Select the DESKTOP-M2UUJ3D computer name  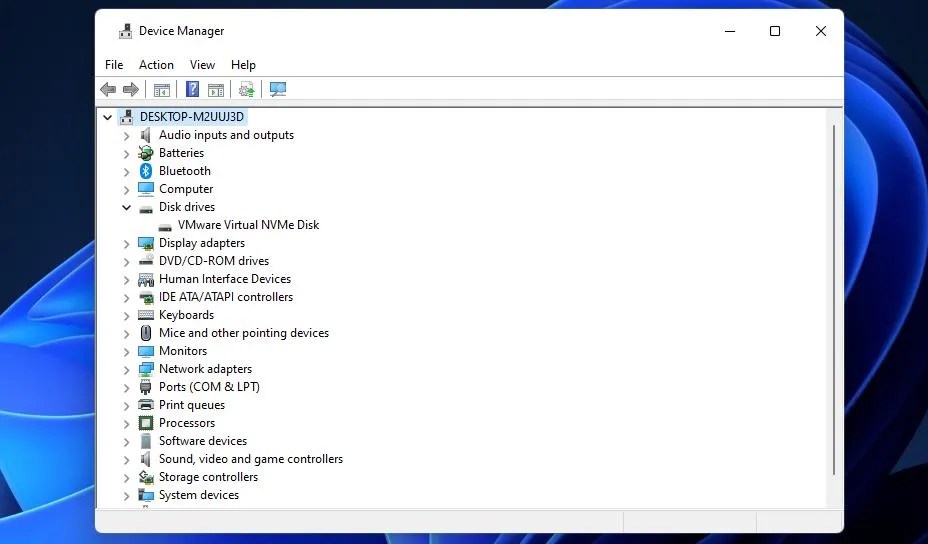[x=192, y=117]
